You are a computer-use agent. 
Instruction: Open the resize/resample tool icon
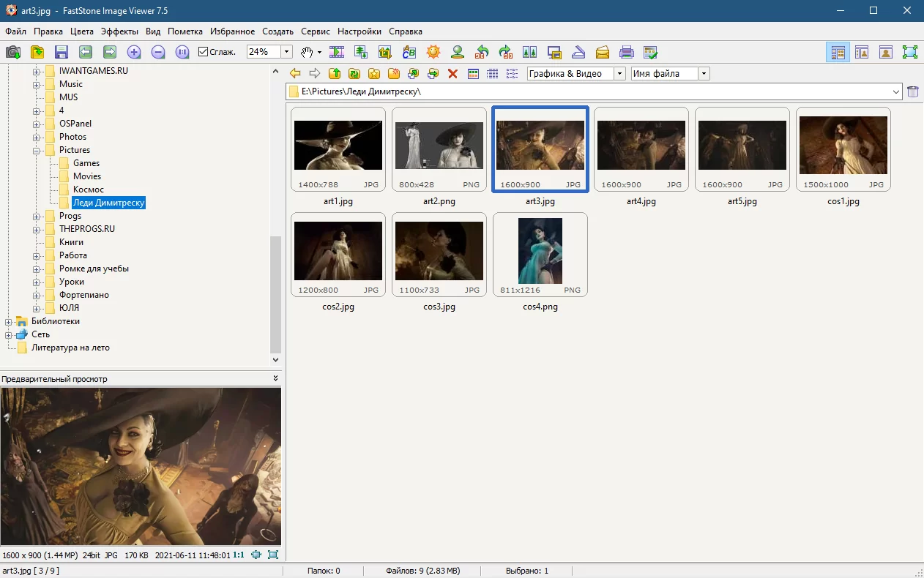tap(361, 52)
